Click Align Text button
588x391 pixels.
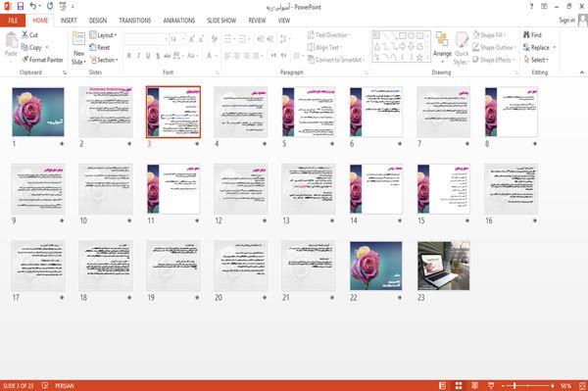pos(324,47)
